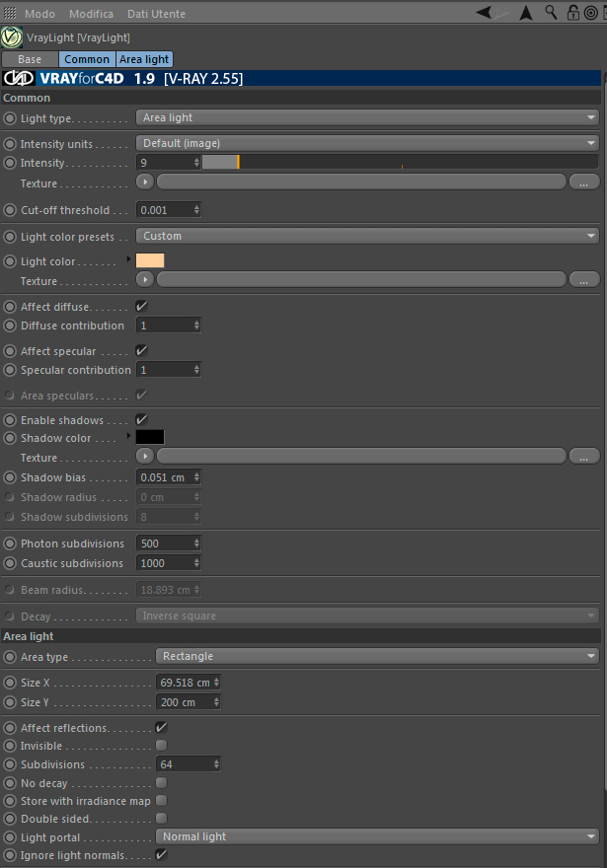This screenshot has width=607, height=868.
Task: Click the Cut-off threshold keyframe circle
Action: click(10, 210)
